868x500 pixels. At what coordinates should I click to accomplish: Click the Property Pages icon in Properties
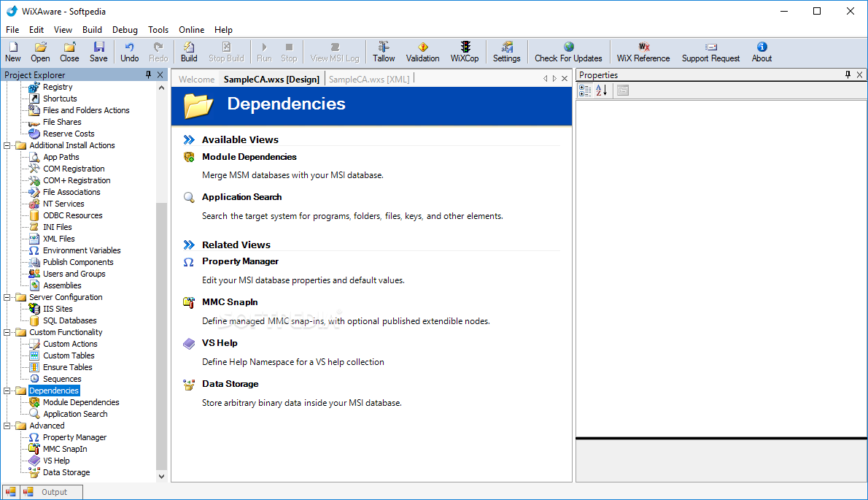point(623,91)
